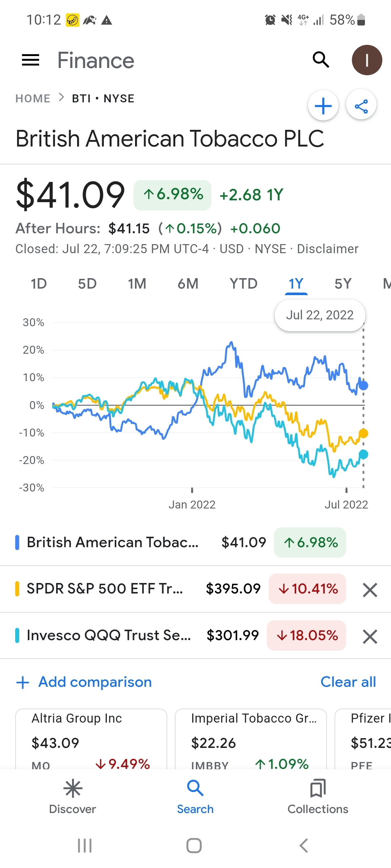Image resolution: width=391 pixels, height=868 pixels.
Task: Tap the blue BTI chart endpoint marker
Action: [363, 386]
